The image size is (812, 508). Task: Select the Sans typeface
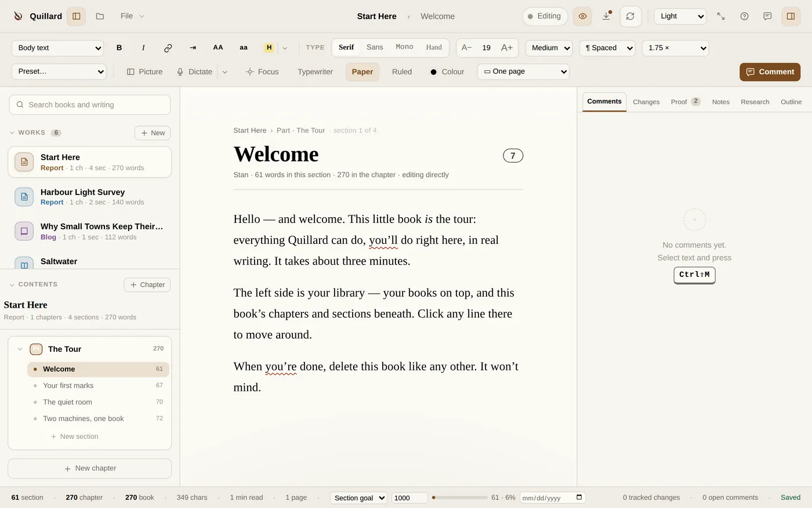[375, 48]
